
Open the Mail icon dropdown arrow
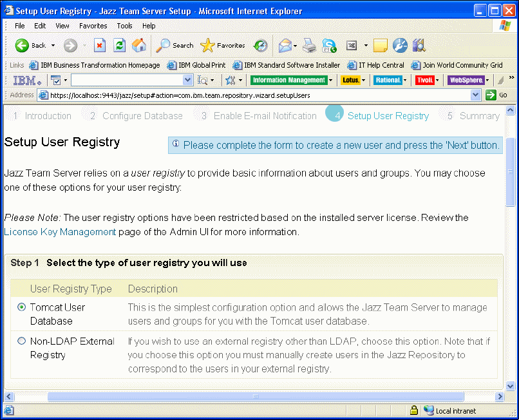pos(295,46)
